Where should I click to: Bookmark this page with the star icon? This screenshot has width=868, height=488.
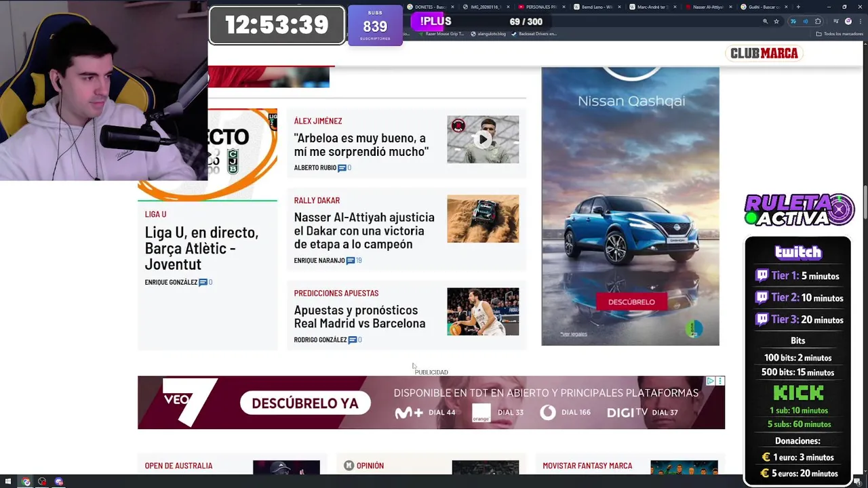click(x=776, y=22)
